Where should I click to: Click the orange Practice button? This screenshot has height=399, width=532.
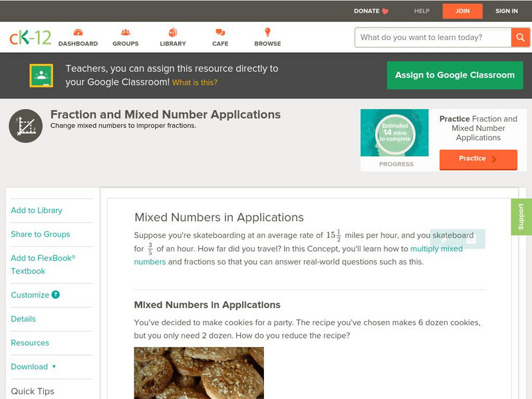pyautogui.click(x=478, y=159)
